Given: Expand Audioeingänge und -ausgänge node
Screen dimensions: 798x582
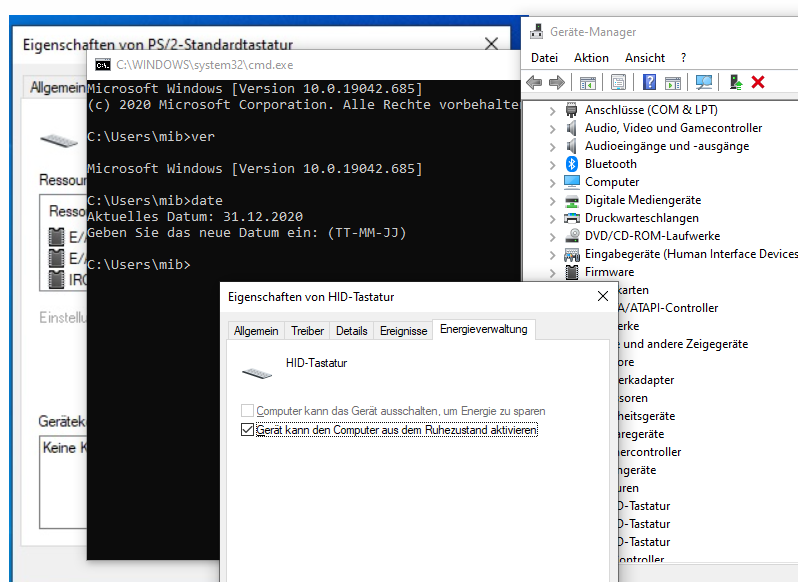Looking at the screenshot, I should tap(553, 147).
